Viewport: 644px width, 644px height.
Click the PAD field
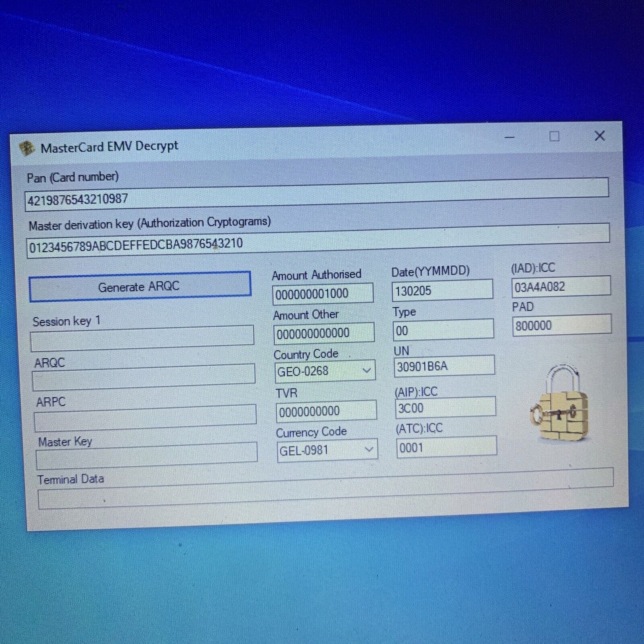click(x=561, y=325)
